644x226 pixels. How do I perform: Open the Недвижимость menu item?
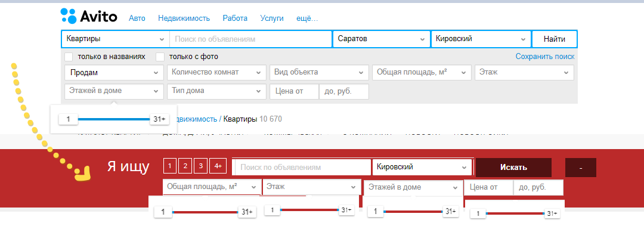coord(184,18)
